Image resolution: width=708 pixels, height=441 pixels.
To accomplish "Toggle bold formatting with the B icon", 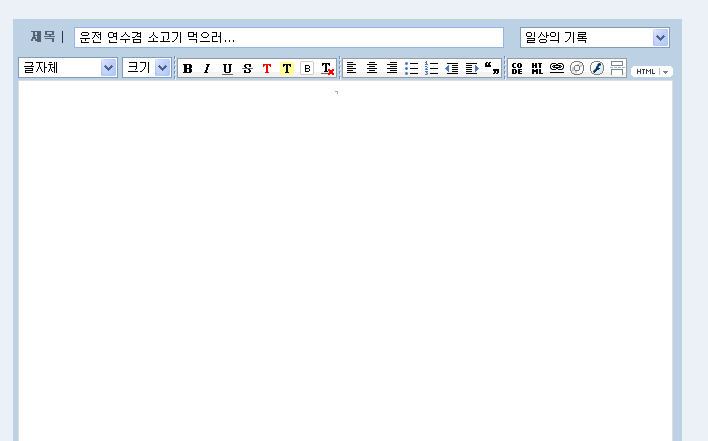I will coord(187,69).
